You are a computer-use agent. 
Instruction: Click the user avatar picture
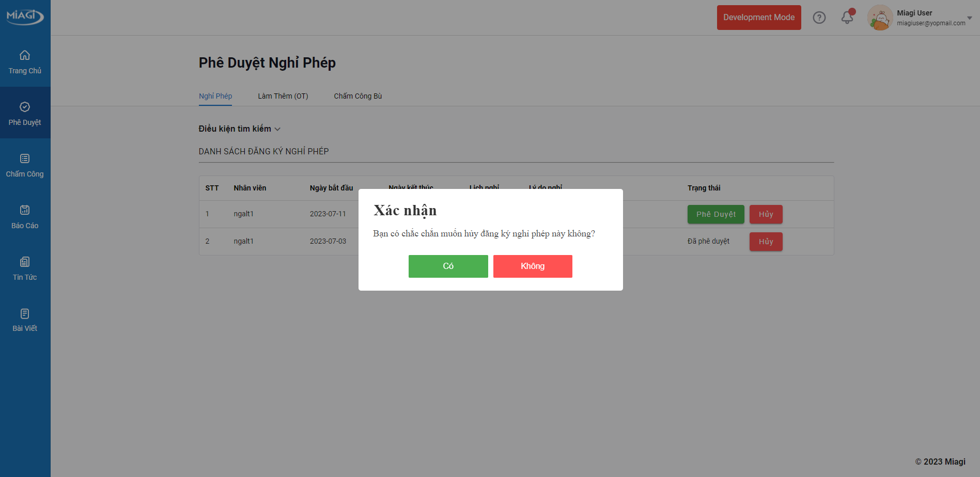pos(880,18)
